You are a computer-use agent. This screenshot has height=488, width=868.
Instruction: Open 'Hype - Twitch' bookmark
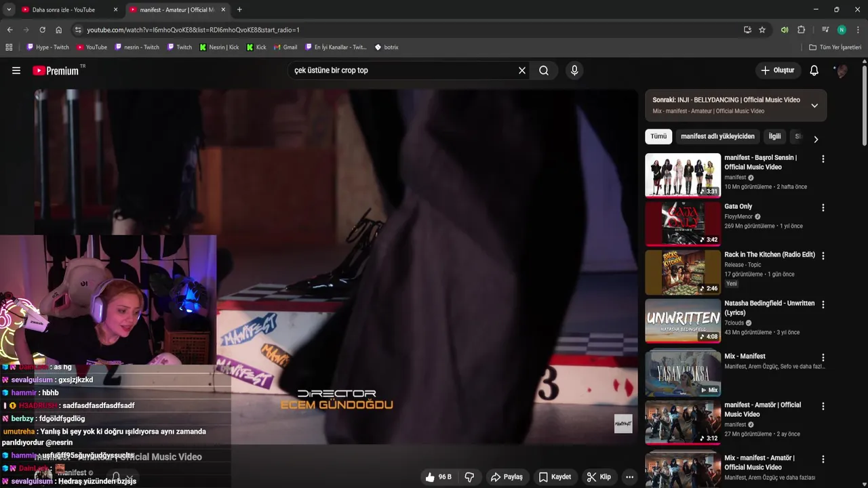click(x=47, y=47)
